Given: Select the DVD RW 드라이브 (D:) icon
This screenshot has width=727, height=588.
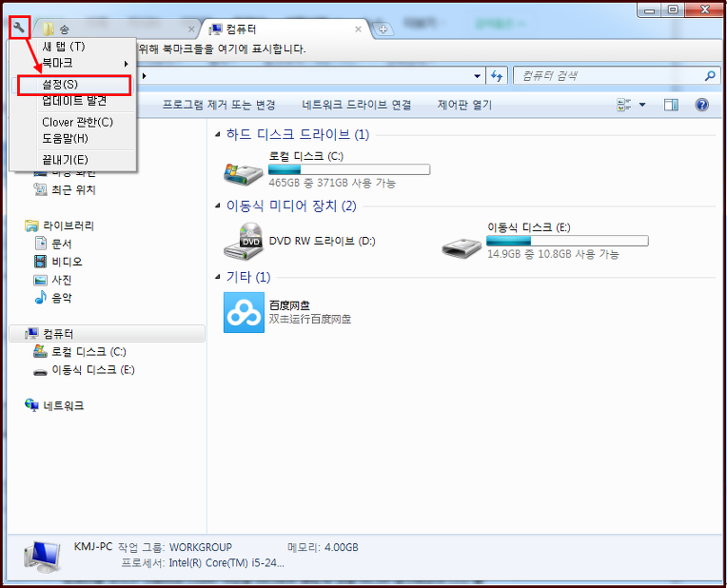Looking at the screenshot, I should pos(245,242).
